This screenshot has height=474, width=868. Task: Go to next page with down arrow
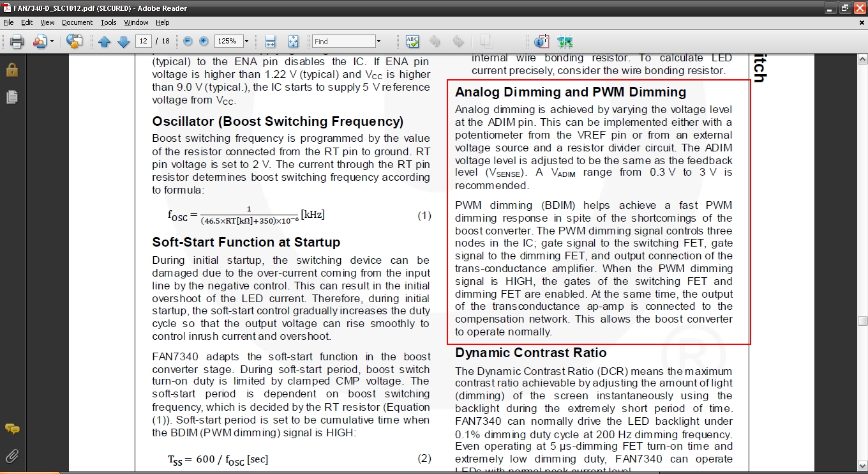point(123,42)
